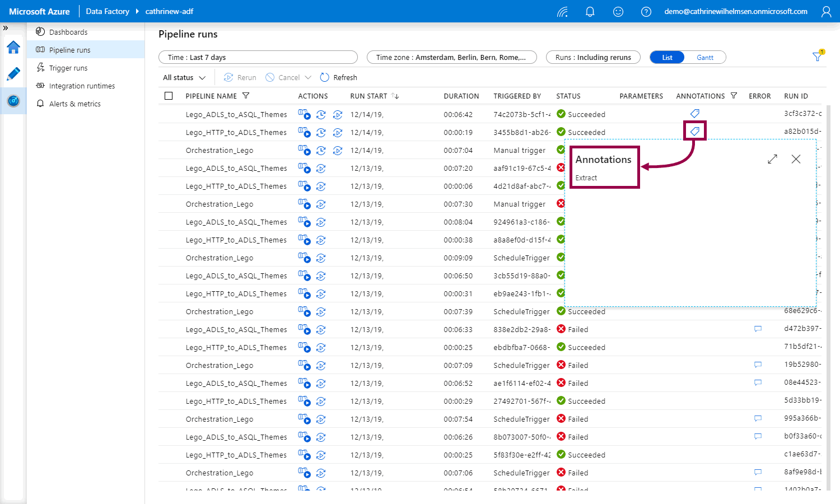The width and height of the screenshot is (840, 504).
Task: Open the Author pencil icon in sidebar
Action: point(13,74)
